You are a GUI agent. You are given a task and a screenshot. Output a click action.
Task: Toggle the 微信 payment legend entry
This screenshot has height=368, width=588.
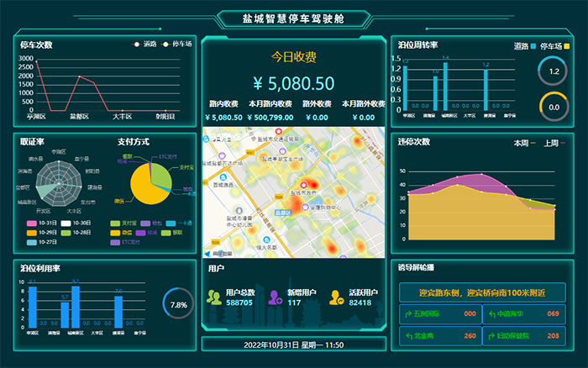(x=122, y=233)
